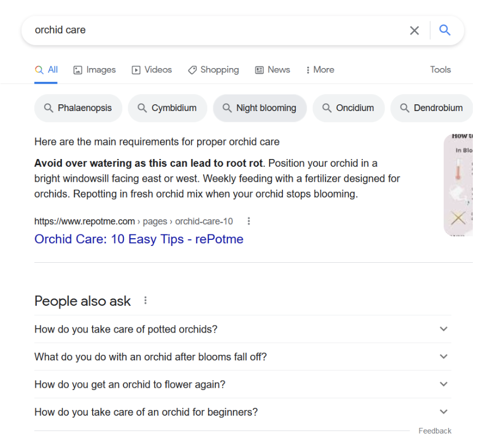Go to the Shopping tab

213,70
